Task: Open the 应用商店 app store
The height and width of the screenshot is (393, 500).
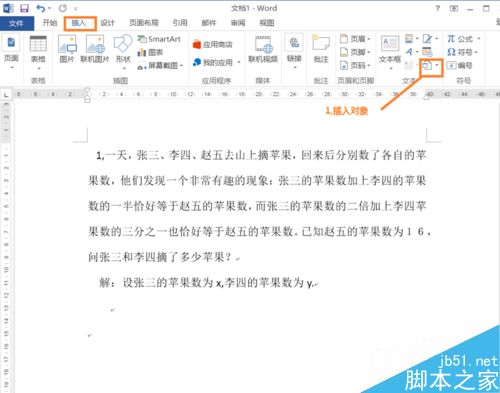Action: pos(213,44)
